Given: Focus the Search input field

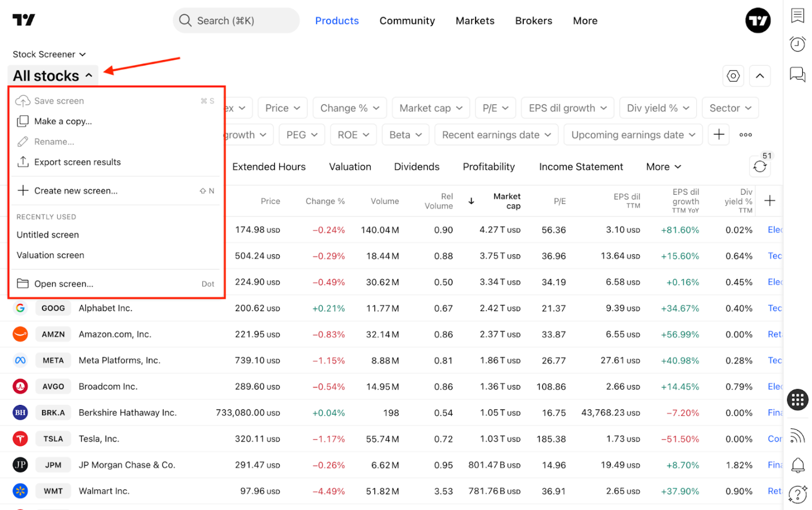Looking at the screenshot, I should pyautogui.click(x=236, y=20).
